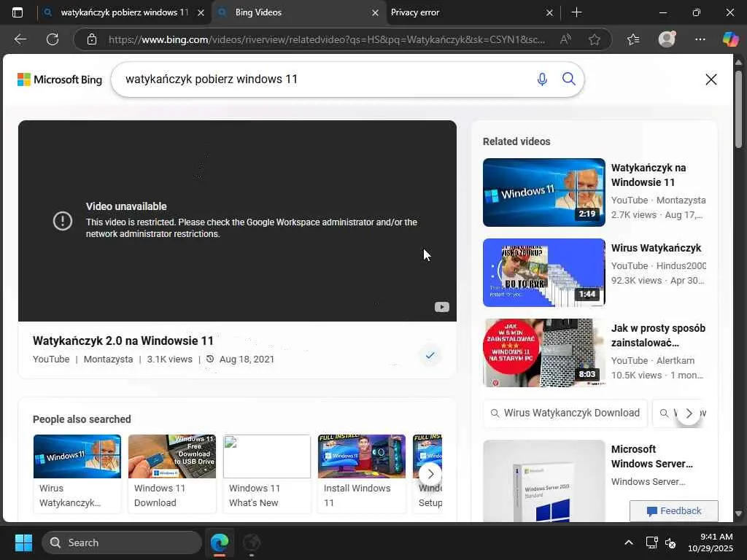Open related video 'Watykańczyk na Windowsie 11' thumbnail

tap(543, 192)
